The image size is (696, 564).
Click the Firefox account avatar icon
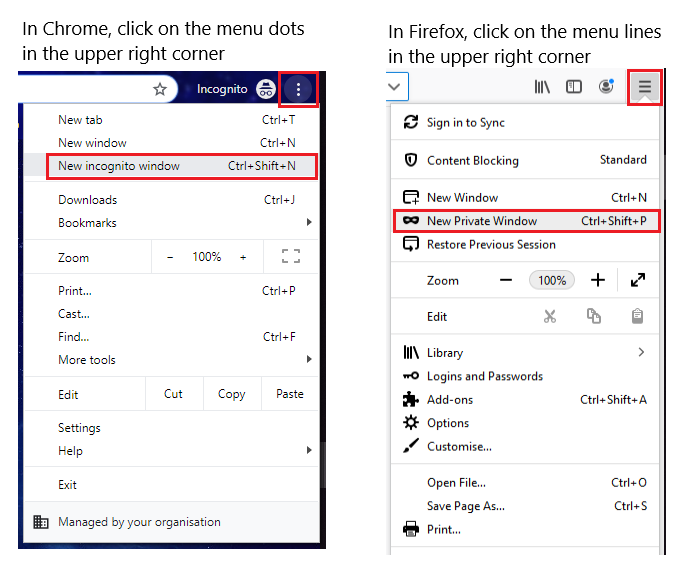click(x=606, y=86)
